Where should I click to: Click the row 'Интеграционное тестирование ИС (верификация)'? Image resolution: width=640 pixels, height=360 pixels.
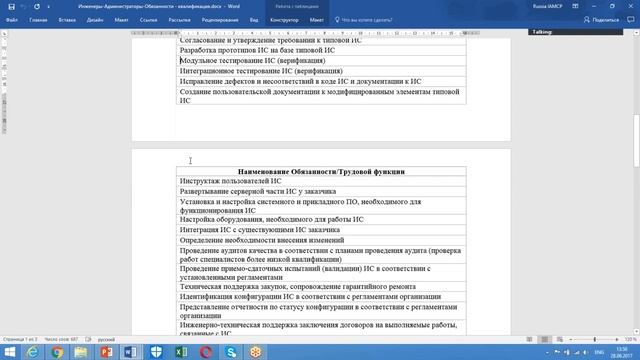pos(321,71)
